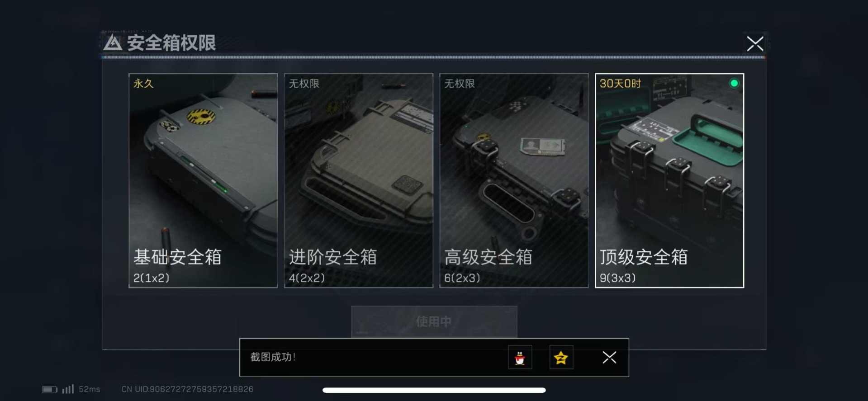Click the triangle logo beside 安全箱权限

pos(113,43)
